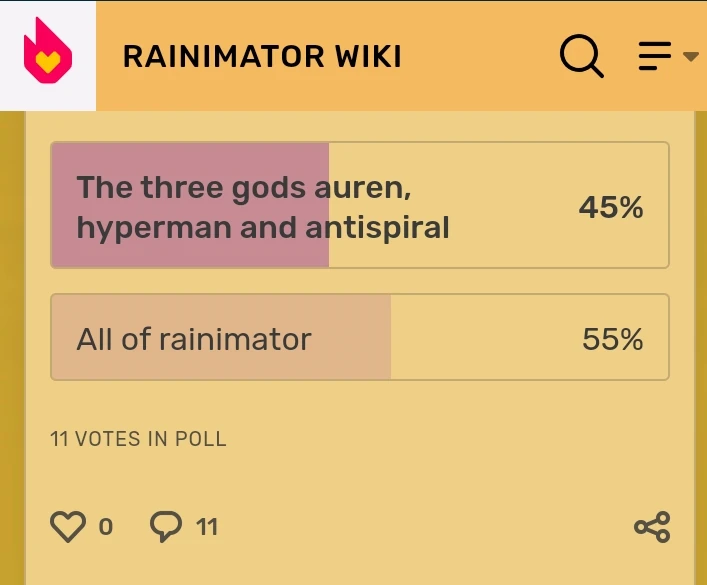Click the dark gold left page margin strip

pos(12,350)
